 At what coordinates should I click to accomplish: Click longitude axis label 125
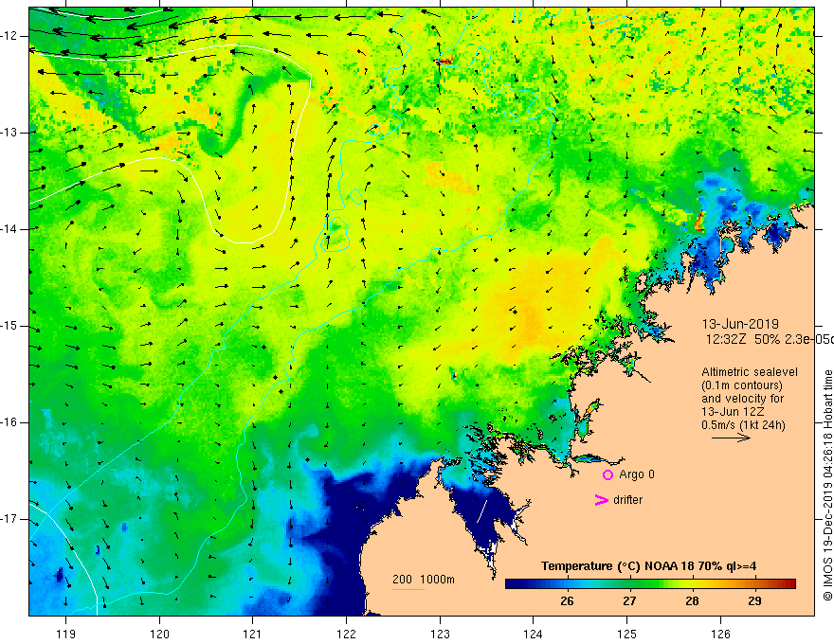pyautogui.click(x=627, y=634)
